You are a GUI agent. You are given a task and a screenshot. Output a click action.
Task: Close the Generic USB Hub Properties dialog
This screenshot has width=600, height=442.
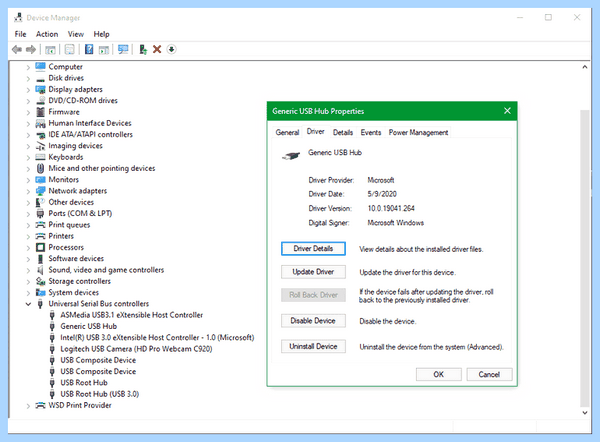pyautogui.click(x=507, y=111)
